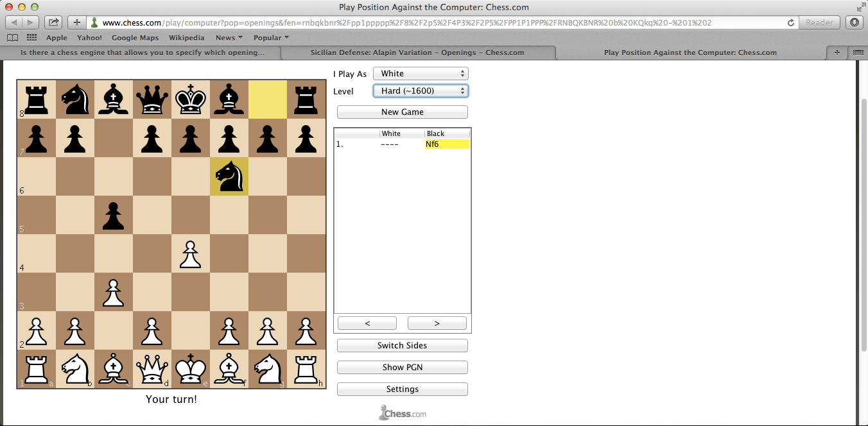
Task: Click the page reload icon
Action: [790, 21]
